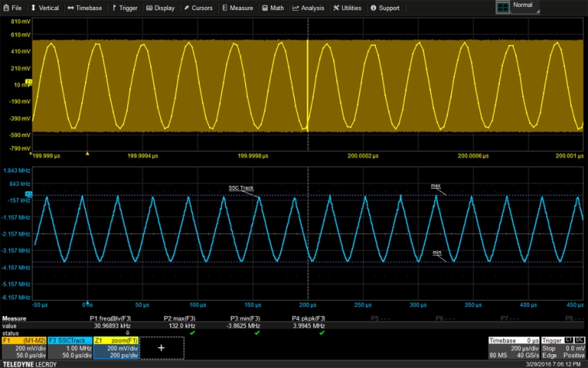Open the Math menu

275,8
